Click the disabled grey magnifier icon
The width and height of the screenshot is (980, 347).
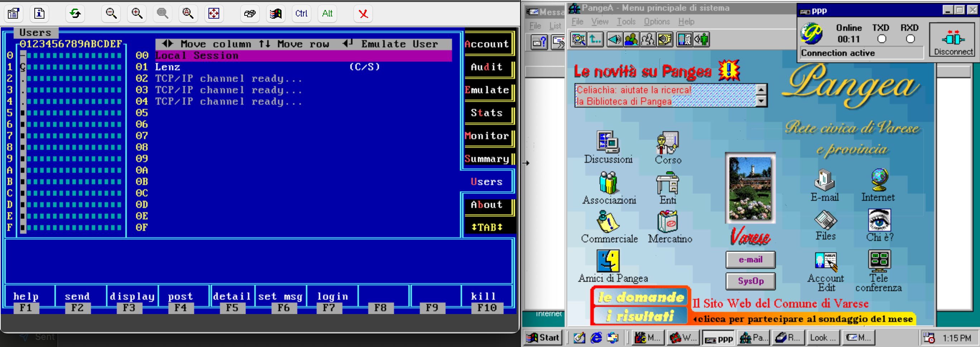click(x=163, y=13)
